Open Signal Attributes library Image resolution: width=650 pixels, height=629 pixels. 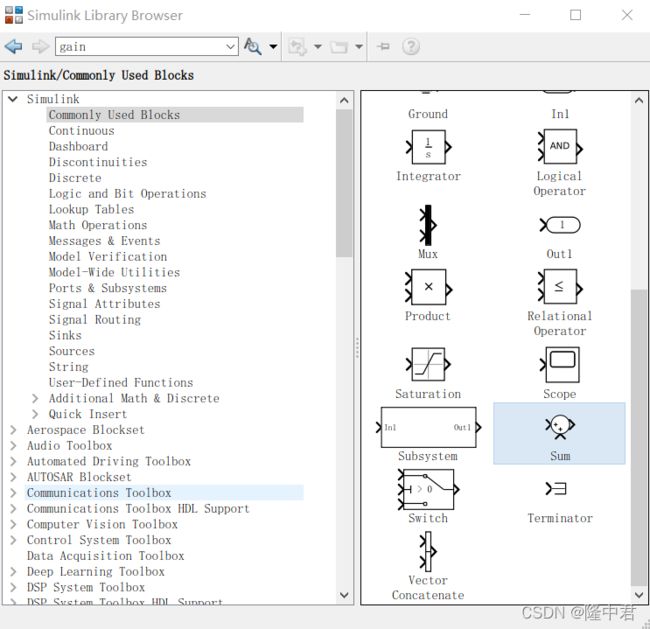click(104, 304)
